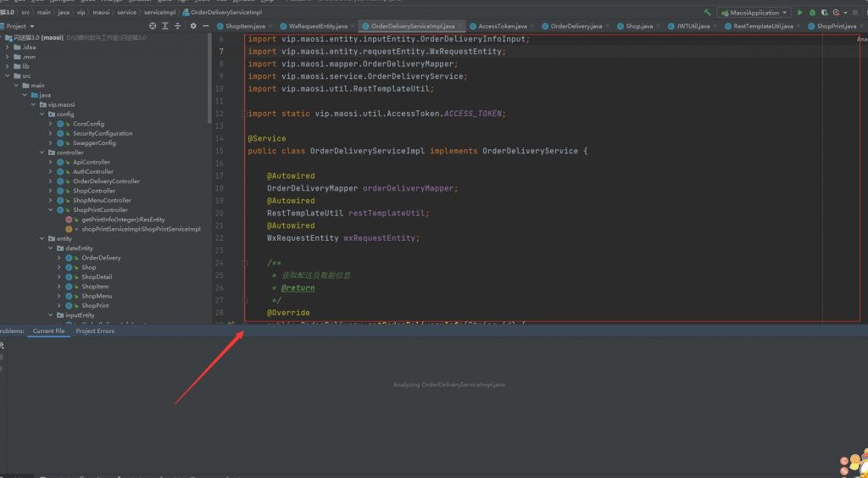Click @Service annotation on line 14

coord(267,139)
